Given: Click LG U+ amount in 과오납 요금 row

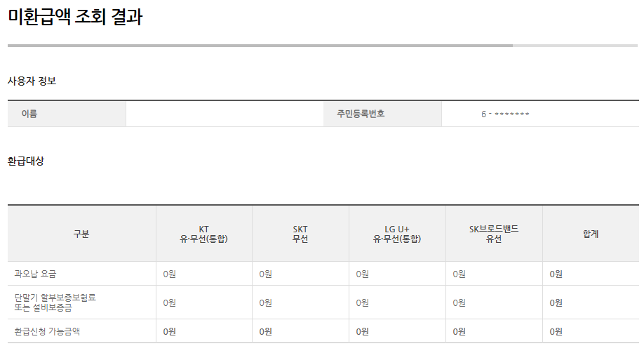Looking at the screenshot, I should pos(362,274).
